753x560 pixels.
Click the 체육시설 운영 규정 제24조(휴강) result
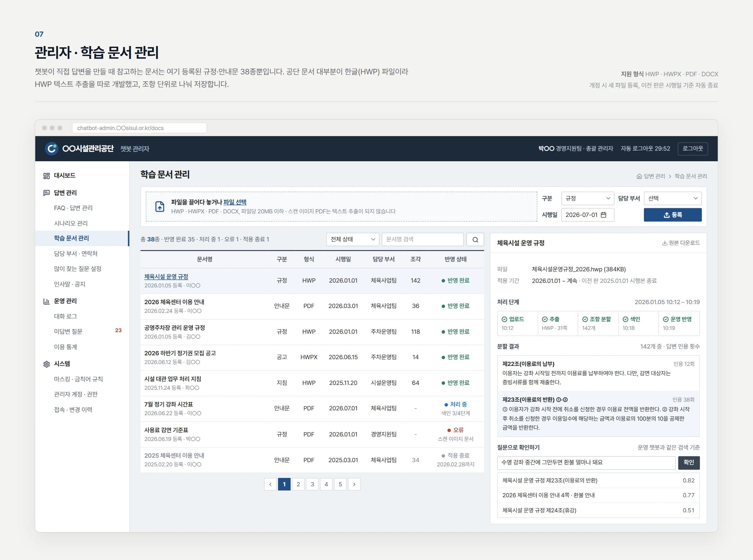coord(598,510)
